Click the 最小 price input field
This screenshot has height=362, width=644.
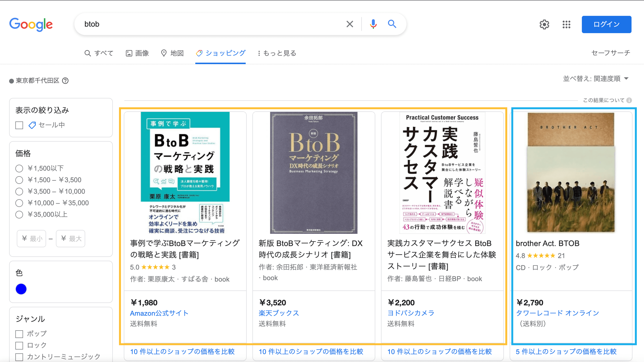point(32,238)
